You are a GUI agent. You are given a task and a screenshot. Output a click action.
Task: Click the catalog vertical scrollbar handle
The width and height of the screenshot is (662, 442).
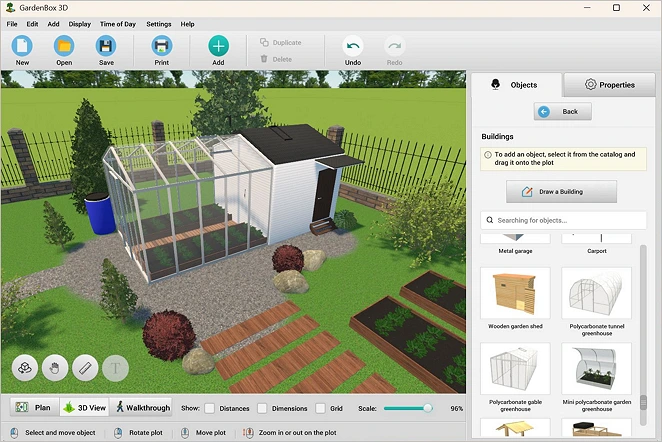coord(643,402)
